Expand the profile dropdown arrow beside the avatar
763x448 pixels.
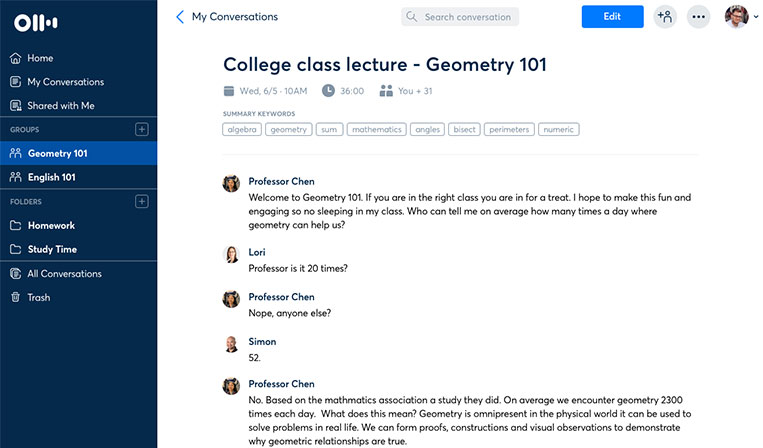[x=756, y=17]
